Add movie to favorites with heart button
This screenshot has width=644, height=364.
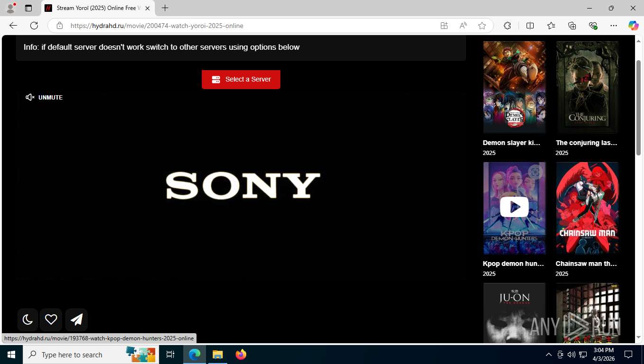pyautogui.click(x=51, y=319)
